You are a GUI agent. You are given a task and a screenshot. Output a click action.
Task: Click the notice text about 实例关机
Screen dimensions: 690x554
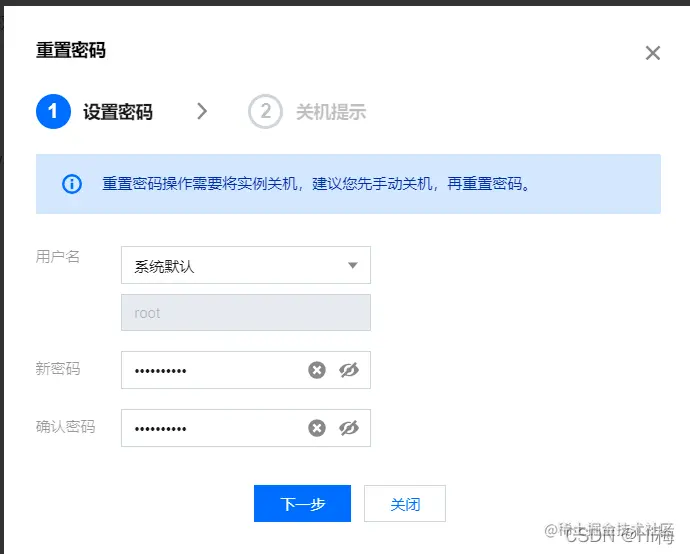point(316,183)
